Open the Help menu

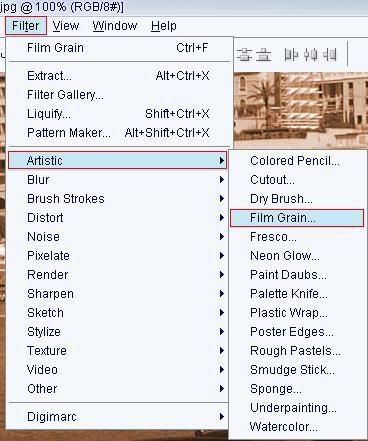point(164,26)
